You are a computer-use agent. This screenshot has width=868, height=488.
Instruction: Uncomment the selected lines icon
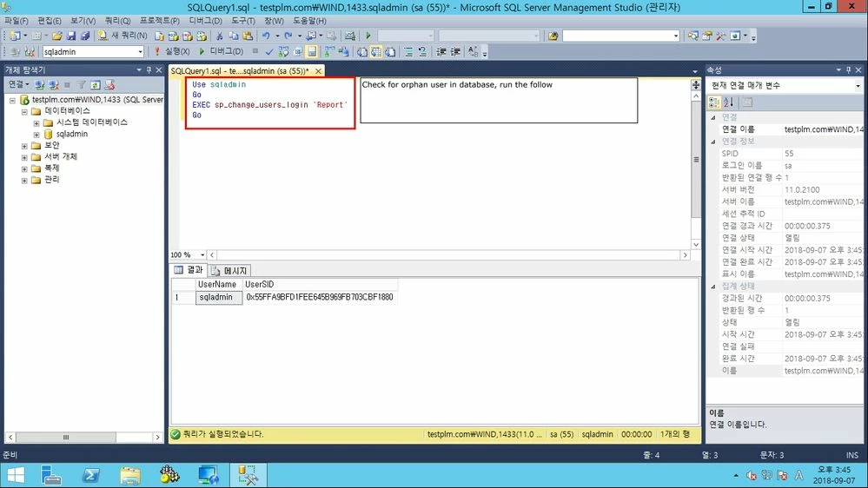(422, 52)
